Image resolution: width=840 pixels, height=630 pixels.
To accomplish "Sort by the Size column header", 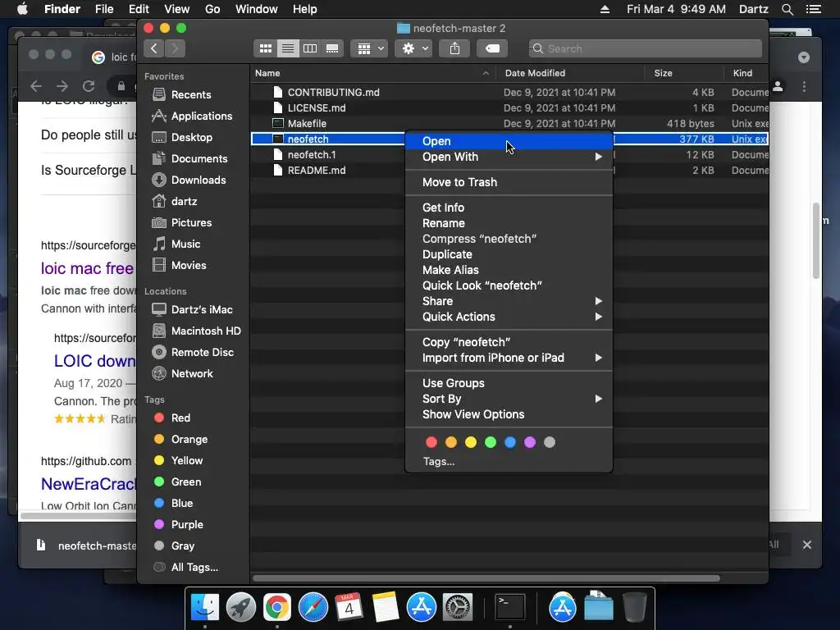I will click(684, 73).
